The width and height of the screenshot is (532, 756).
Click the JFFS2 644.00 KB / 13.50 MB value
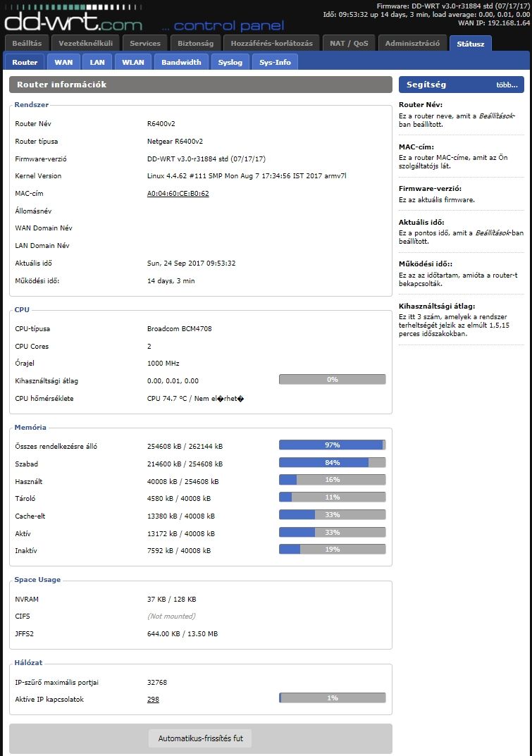183,634
